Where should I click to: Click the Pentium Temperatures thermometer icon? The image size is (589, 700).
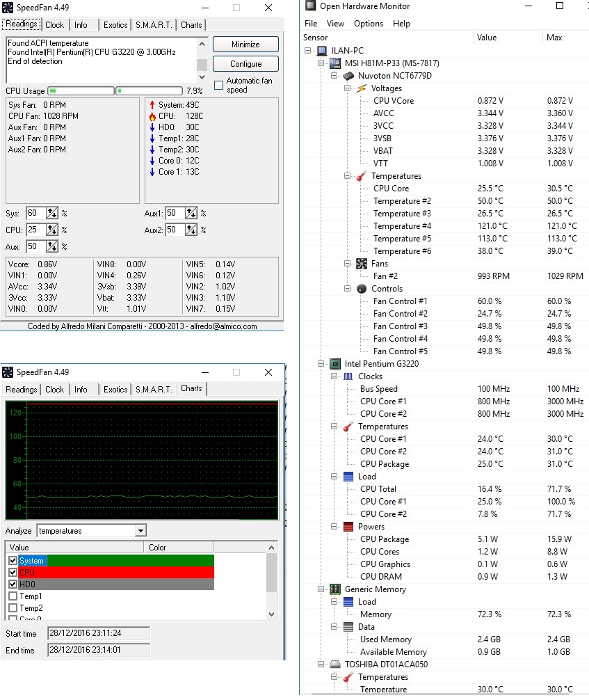348,427
